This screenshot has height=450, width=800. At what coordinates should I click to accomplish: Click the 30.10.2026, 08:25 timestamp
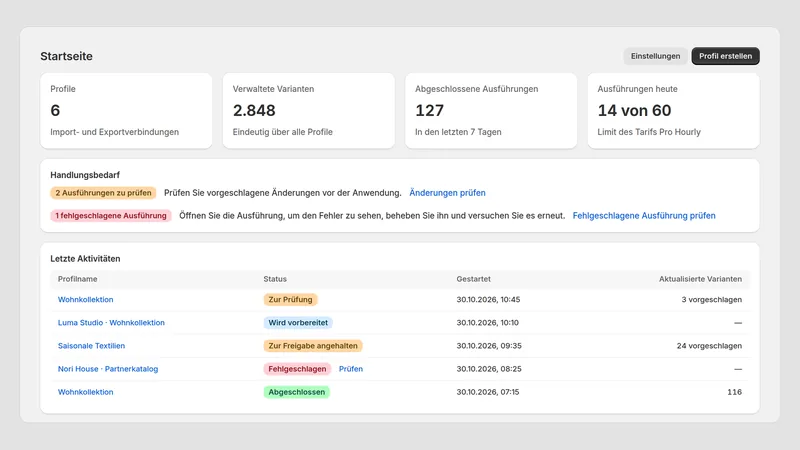point(489,369)
